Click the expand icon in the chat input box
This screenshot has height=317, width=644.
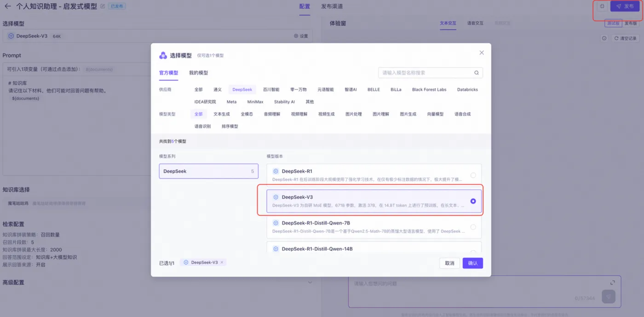tap(613, 283)
